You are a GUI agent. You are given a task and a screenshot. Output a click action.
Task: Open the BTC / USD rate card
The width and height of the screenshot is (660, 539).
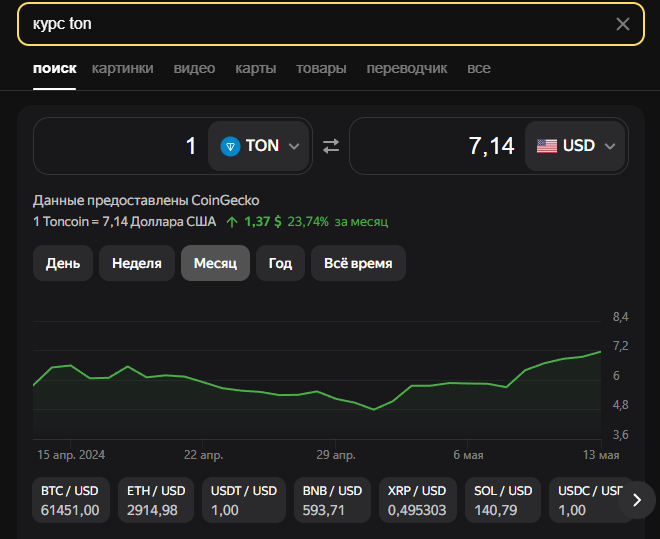click(71, 500)
